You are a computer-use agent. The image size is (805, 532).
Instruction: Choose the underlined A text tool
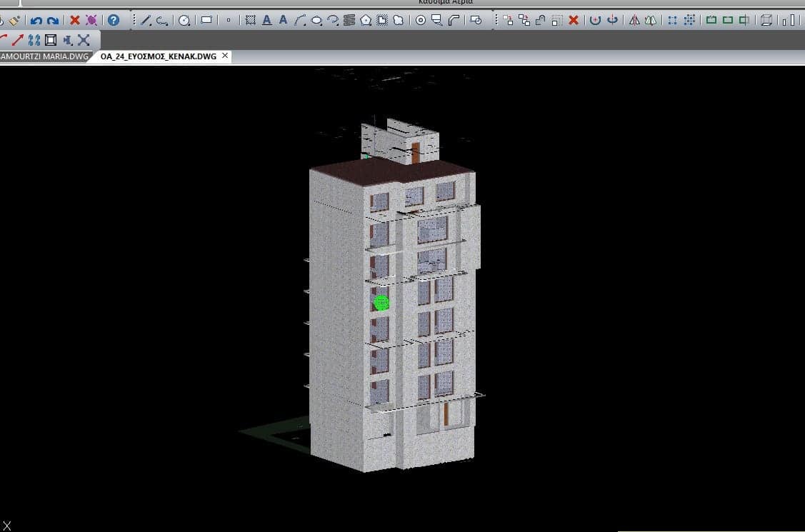267,20
